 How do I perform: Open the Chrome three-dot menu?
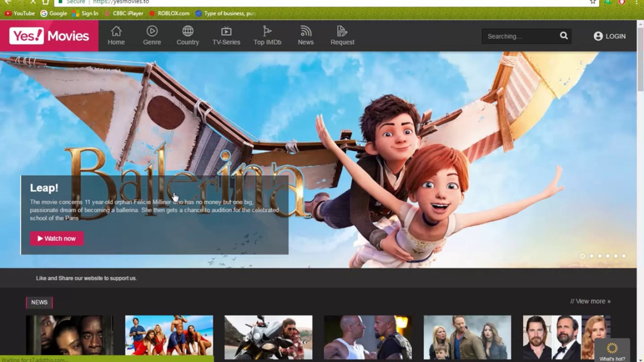click(636, 2)
